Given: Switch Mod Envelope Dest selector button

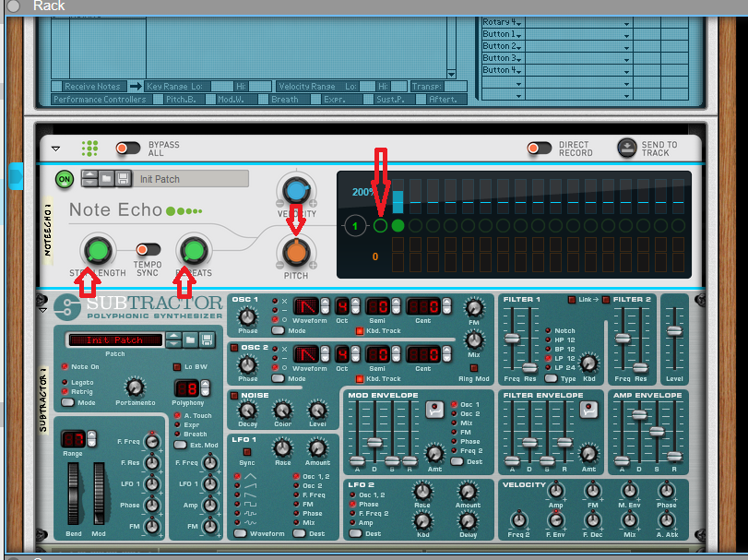Looking at the screenshot, I should [x=457, y=461].
